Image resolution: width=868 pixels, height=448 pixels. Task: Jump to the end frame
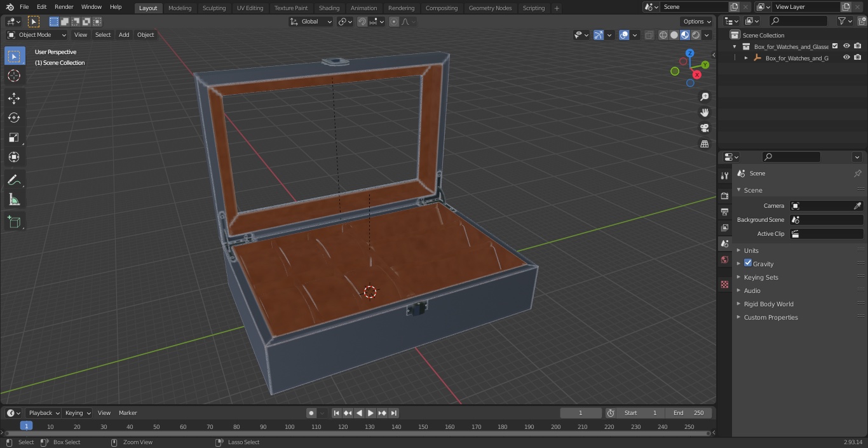pyautogui.click(x=394, y=413)
